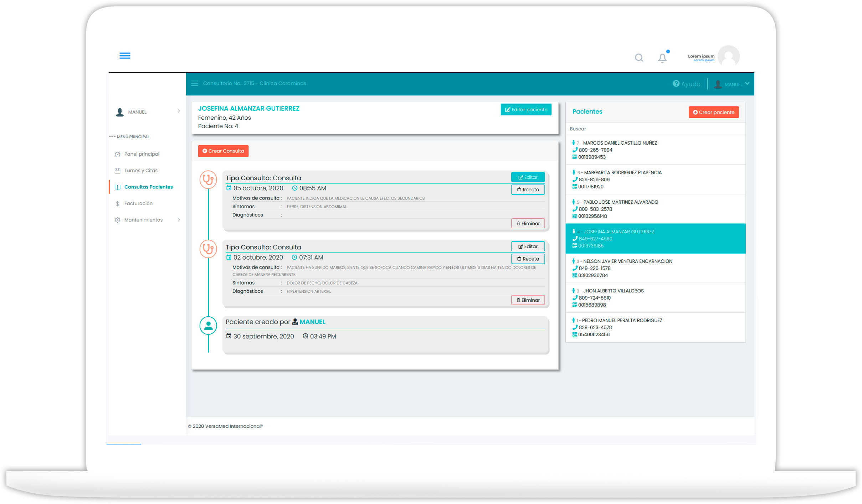Click the Panel principal gauge icon
862x504 pixels.
117,154
